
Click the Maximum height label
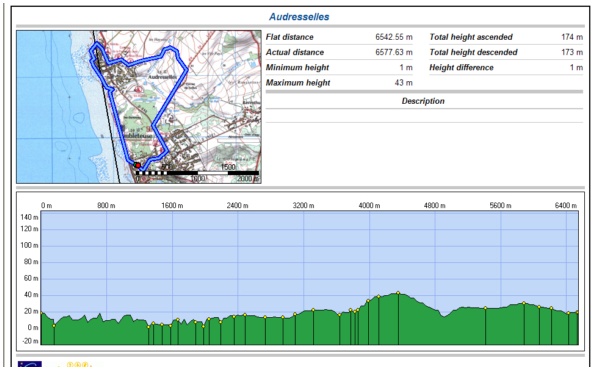pyautogui.click(x=298, y=83)
